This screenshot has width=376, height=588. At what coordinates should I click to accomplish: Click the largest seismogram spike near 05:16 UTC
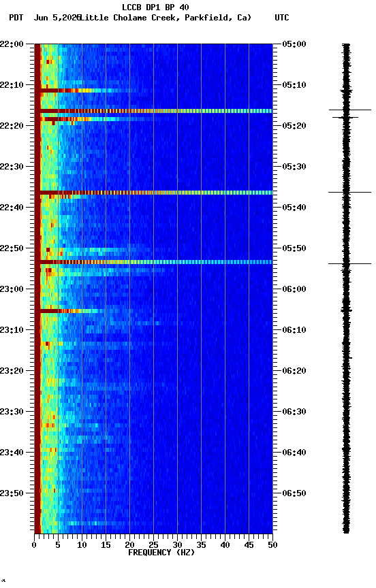coord(350,110)
